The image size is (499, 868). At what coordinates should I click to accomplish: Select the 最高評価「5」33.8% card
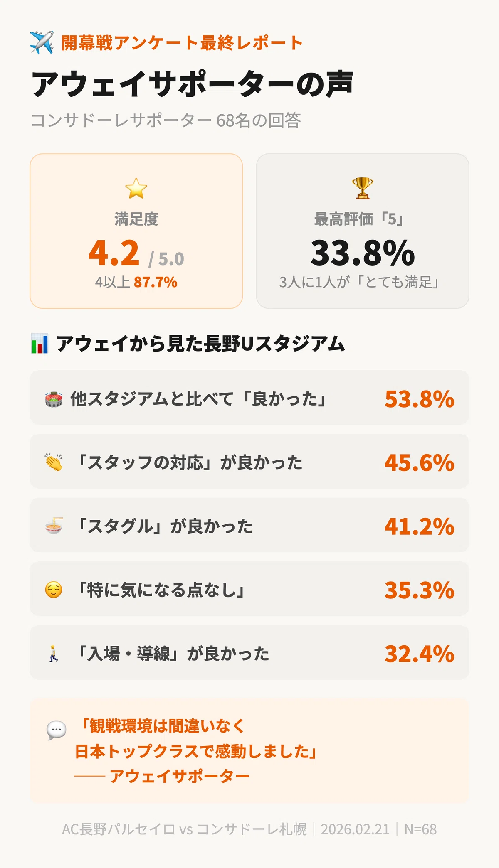coord(363,231)
